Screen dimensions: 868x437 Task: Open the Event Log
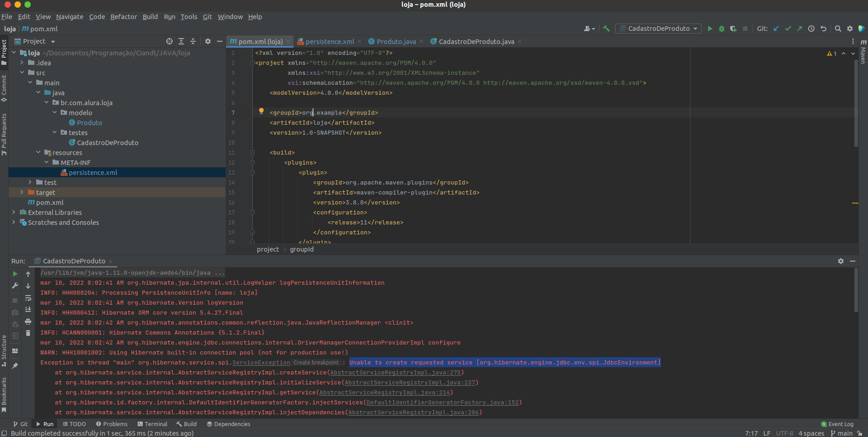tap(837, 424)
